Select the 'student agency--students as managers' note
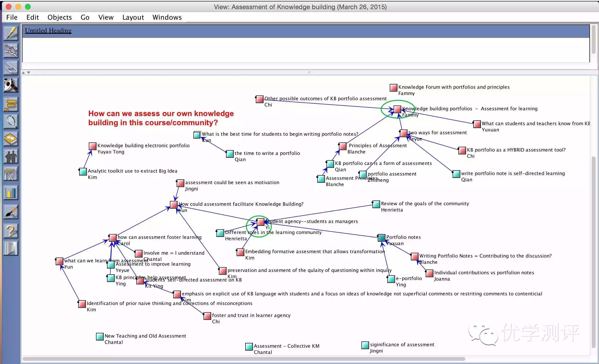This screenshot has width=599, height=364. (261, 222)
